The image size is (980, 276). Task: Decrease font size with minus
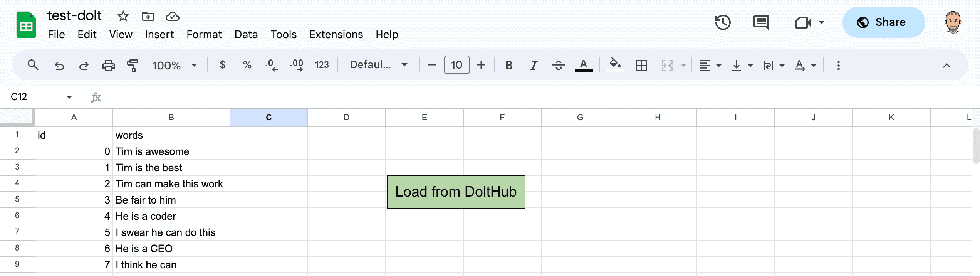(x=431, y=65)
